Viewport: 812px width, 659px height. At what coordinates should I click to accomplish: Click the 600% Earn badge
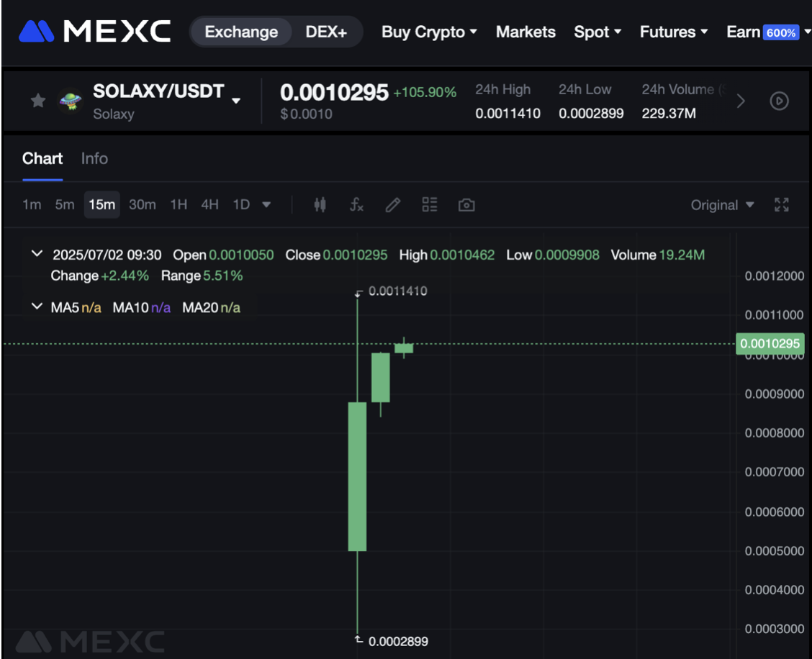(781, 32)
